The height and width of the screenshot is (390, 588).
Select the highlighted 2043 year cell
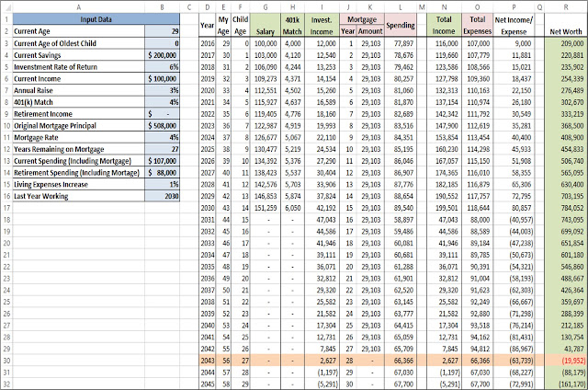tap(208, 361)
